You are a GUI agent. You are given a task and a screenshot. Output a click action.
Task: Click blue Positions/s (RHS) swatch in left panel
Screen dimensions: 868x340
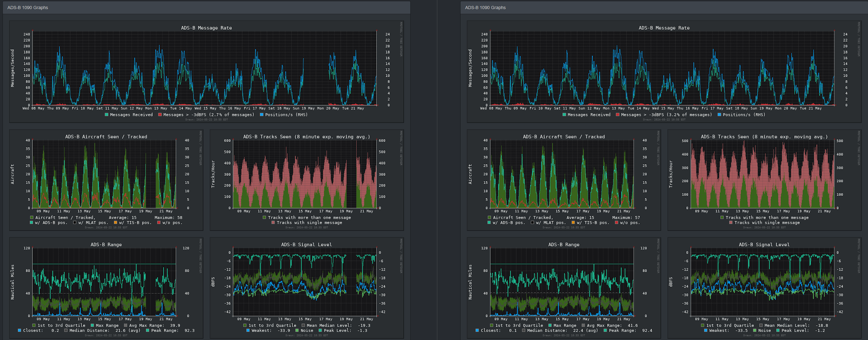pyautogui.click(x=262, y=114)
